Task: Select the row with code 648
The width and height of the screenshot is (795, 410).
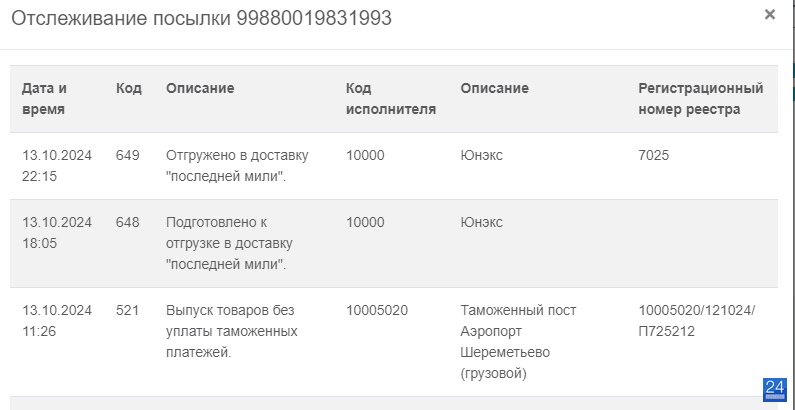Action: click(394, 243)
